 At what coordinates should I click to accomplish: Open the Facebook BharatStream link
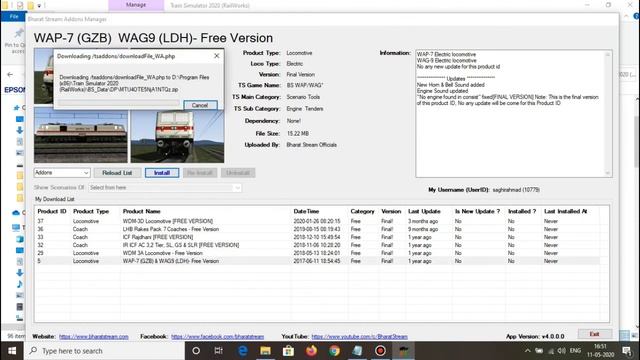tap(218, 337)
